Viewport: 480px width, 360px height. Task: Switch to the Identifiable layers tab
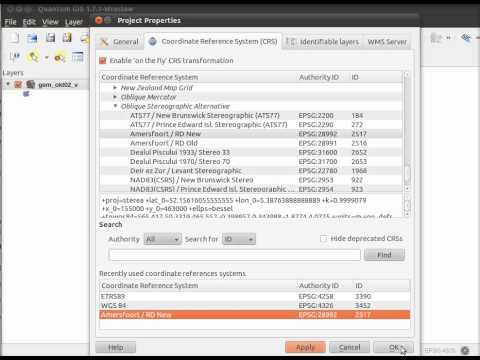point(322,42)
